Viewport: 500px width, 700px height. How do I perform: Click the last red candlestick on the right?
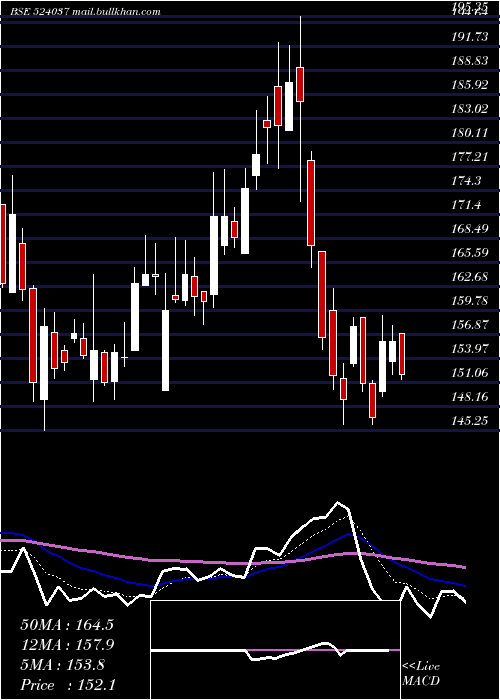tap(402, 354)
